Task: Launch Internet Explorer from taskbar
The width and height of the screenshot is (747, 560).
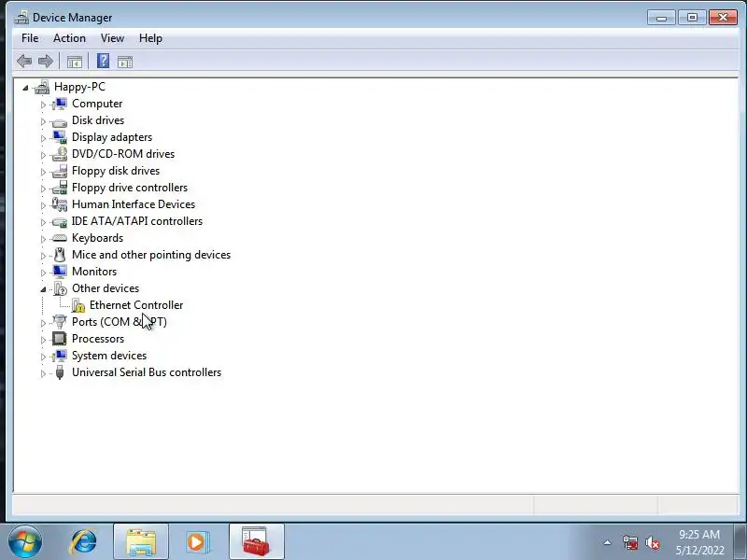Action: 83,542
